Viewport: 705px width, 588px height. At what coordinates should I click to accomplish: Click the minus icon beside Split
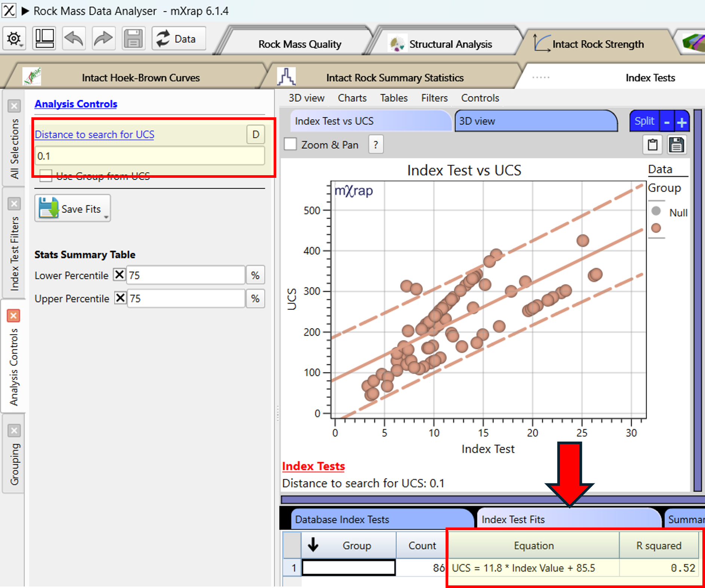click(x=667, y=122)
